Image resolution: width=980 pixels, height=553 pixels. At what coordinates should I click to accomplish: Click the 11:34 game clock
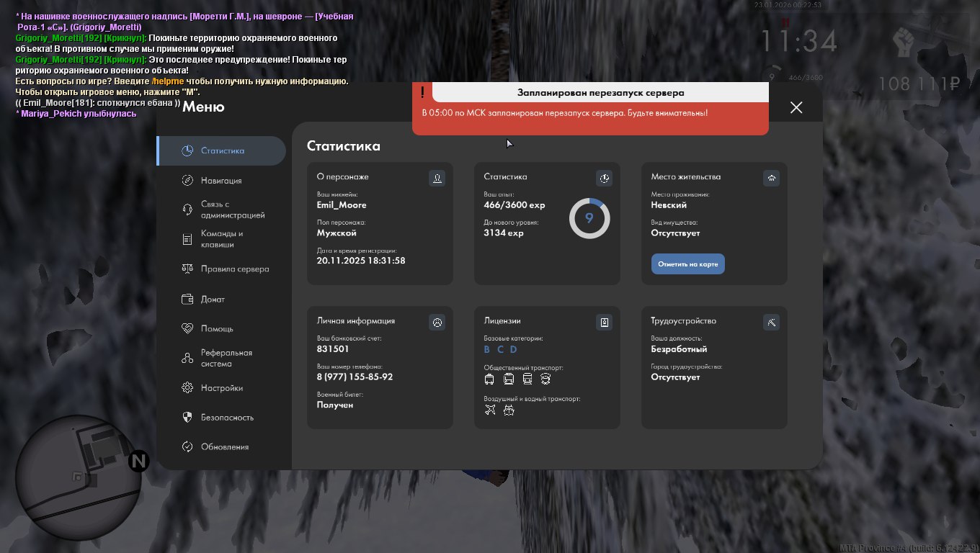click(x=799, y=42)
